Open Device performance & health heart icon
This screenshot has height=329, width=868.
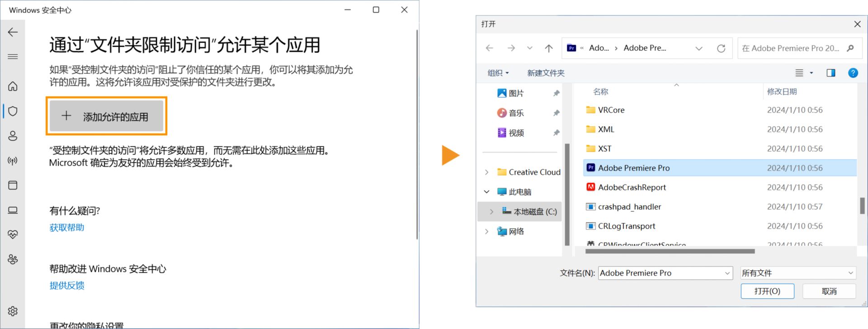coord(13,234)
